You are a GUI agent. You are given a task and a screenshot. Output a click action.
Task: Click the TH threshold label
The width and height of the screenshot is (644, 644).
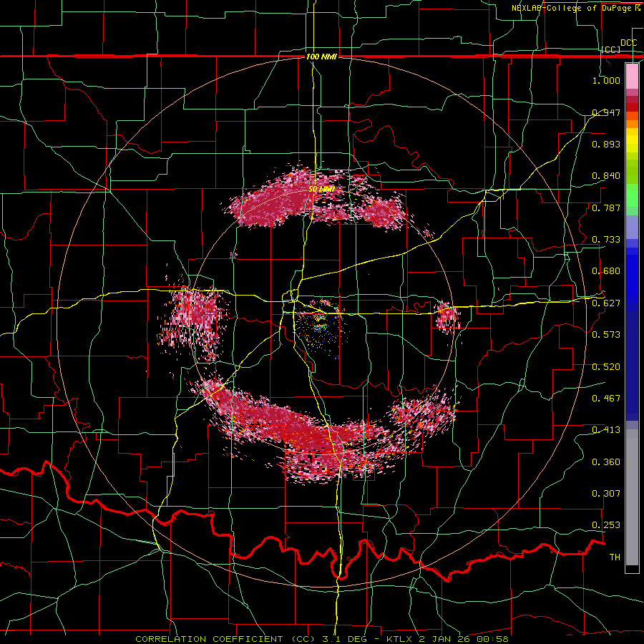click(615, 557)
